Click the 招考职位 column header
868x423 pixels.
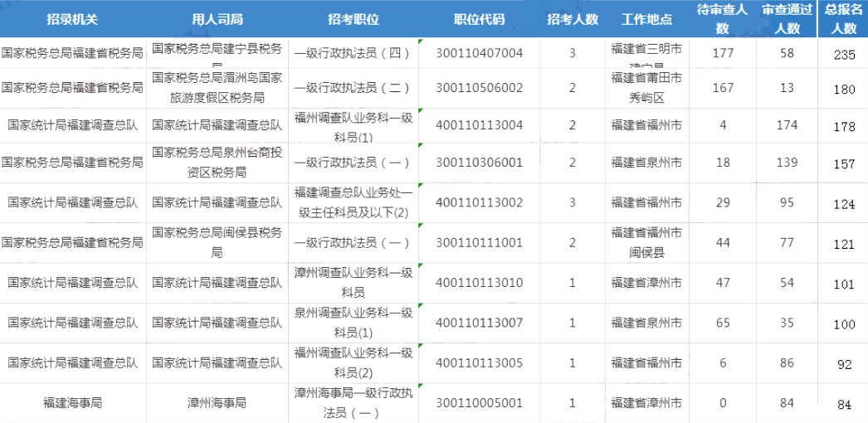354,19
